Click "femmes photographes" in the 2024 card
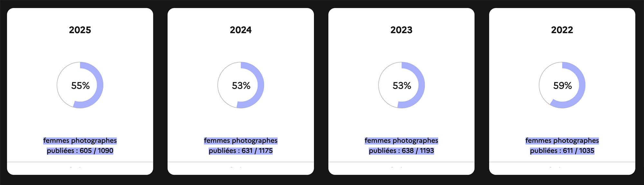Screen dimensions: 644x185 tap(241, 140)
